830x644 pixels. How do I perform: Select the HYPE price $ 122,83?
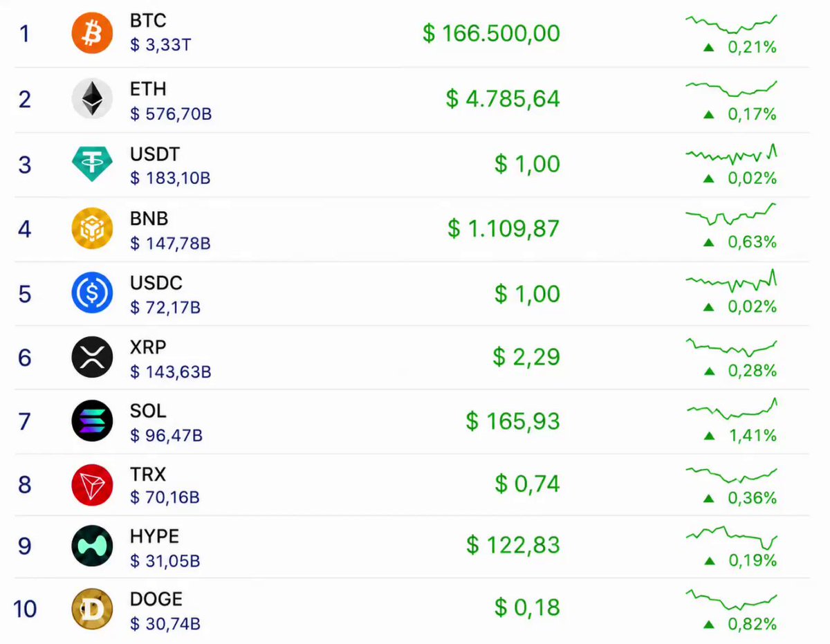click(513, 545)
